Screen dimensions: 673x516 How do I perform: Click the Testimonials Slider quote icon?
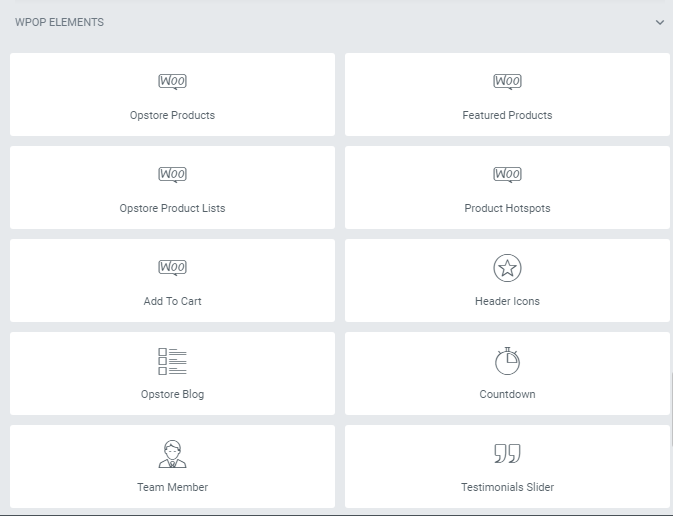click(x=507, y=454)
